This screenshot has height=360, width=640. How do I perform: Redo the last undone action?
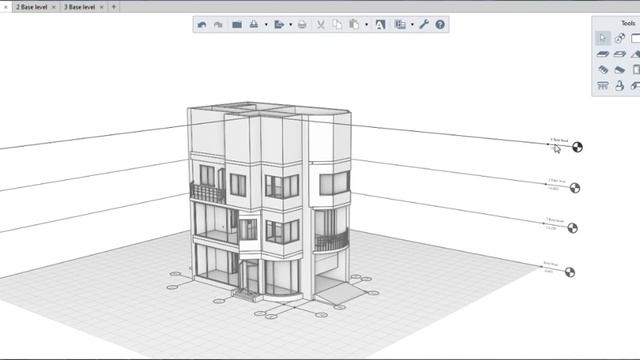[x=218, y=24]
